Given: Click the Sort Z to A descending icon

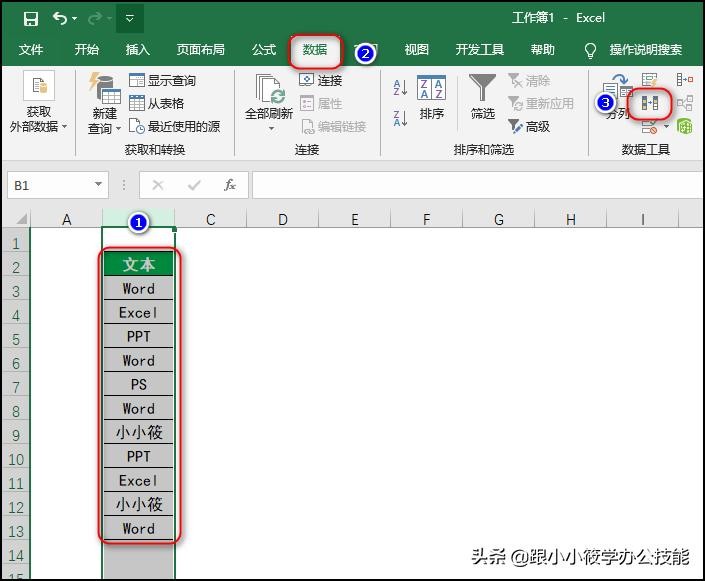Looking at the screenshot, I should click(x=400, y=118).
